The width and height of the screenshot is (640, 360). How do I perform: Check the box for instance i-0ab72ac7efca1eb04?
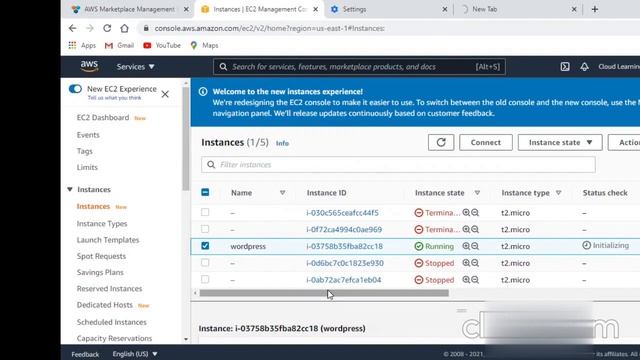[205, 279]
